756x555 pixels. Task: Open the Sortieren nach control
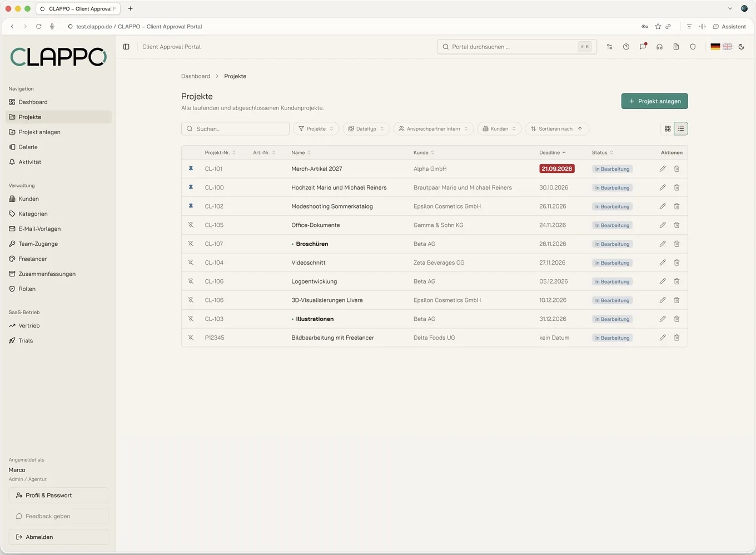click(x=557, y=128)
